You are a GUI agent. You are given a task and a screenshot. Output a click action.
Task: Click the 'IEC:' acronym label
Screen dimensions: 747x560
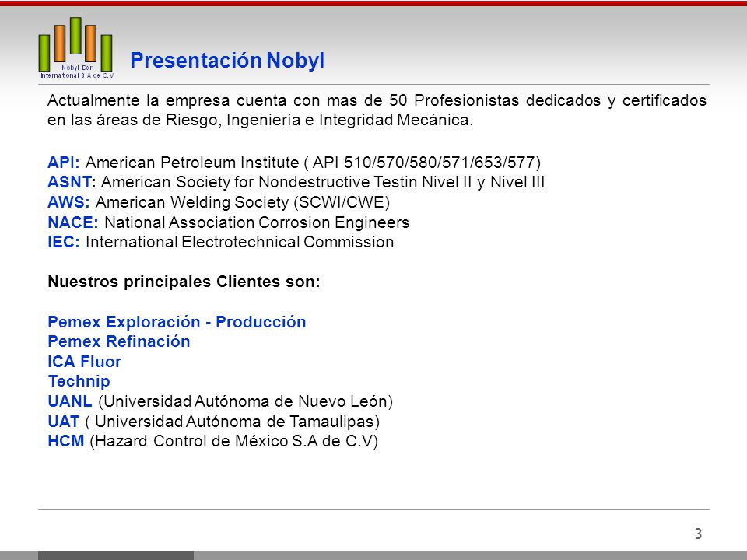(64, 242)
